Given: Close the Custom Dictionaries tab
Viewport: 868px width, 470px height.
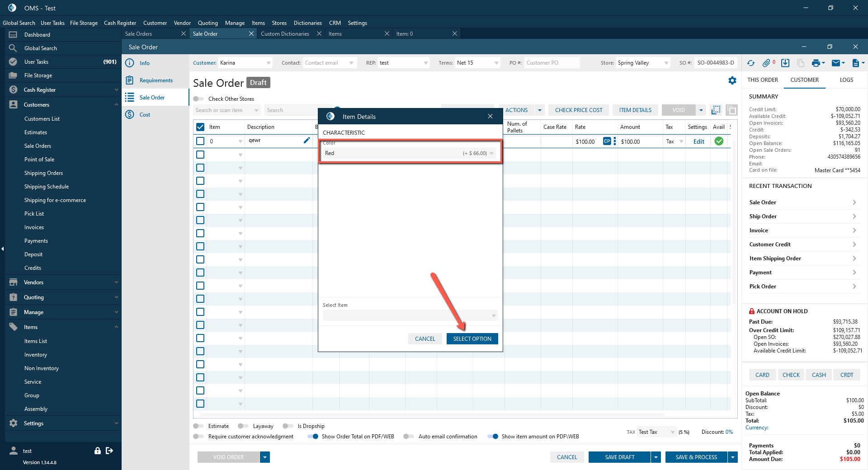Looking at the screenshot, I should 319,34.
